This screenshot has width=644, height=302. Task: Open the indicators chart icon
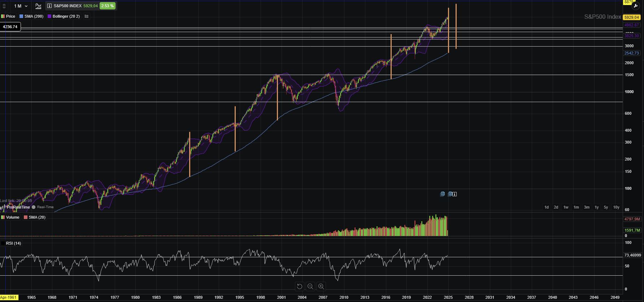[x=38, y=6]
